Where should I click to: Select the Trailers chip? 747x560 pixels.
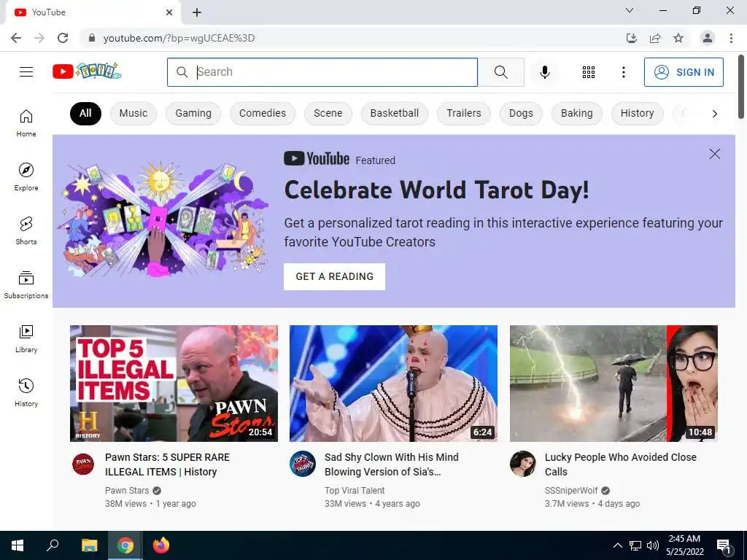[464, 113]
